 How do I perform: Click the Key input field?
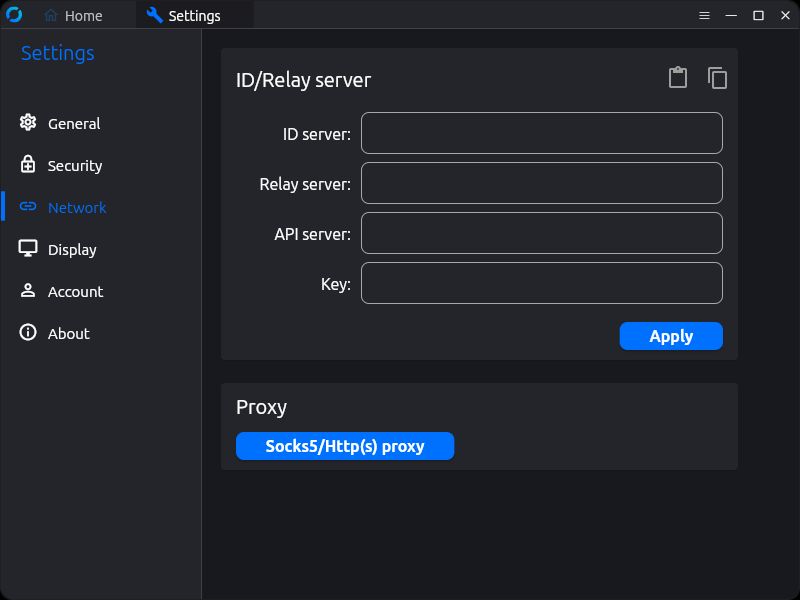click(x=541, y=283)
